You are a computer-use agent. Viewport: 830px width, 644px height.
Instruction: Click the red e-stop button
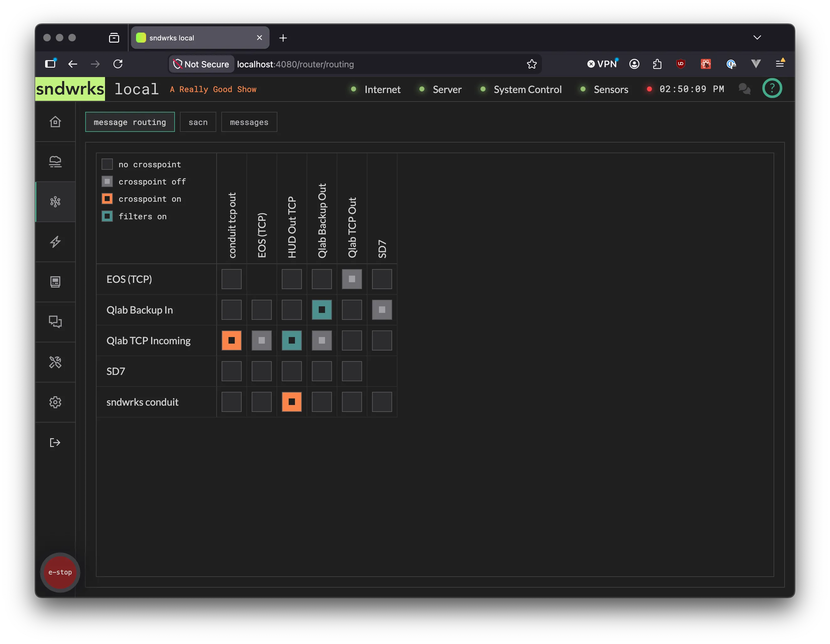coord(60,572)
